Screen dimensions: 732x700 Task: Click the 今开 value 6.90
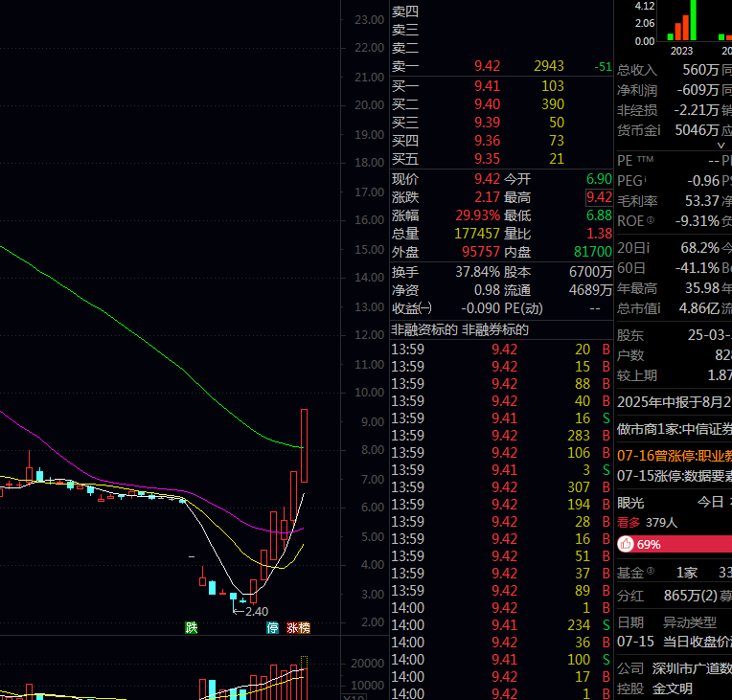tap(599, 179)
